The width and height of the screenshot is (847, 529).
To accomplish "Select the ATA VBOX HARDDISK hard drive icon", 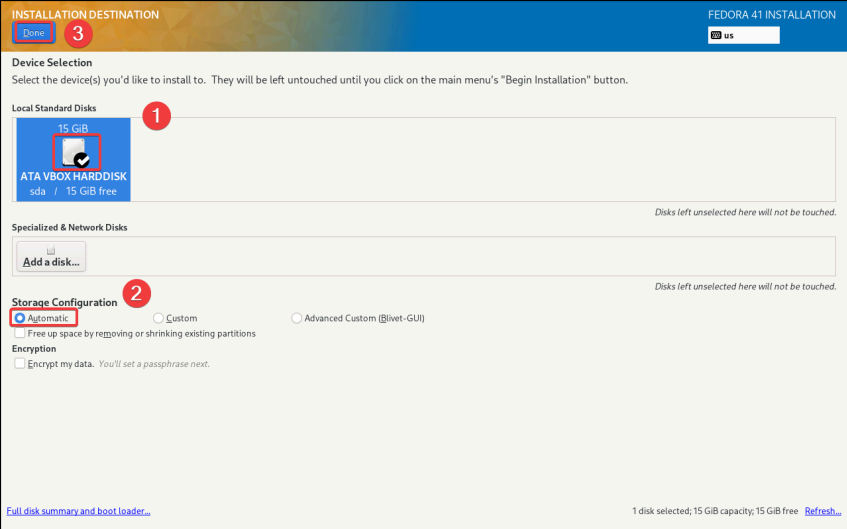I will 76,152.
